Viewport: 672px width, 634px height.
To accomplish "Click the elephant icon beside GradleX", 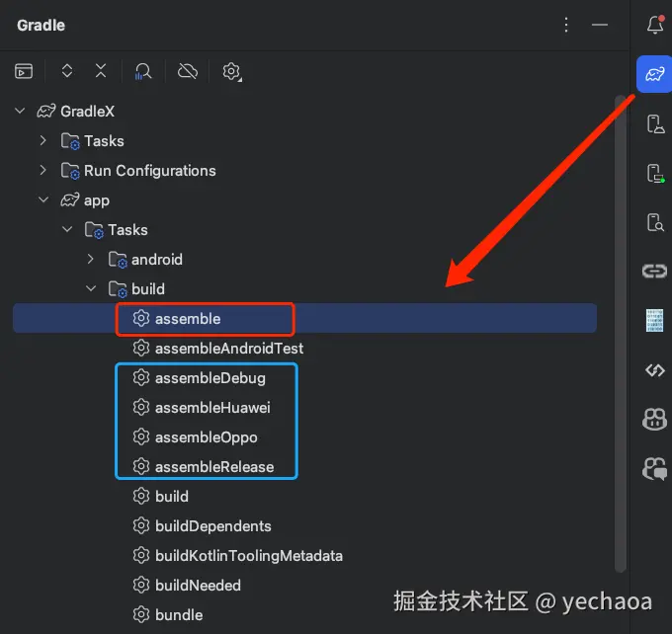I will click(46, 111).
